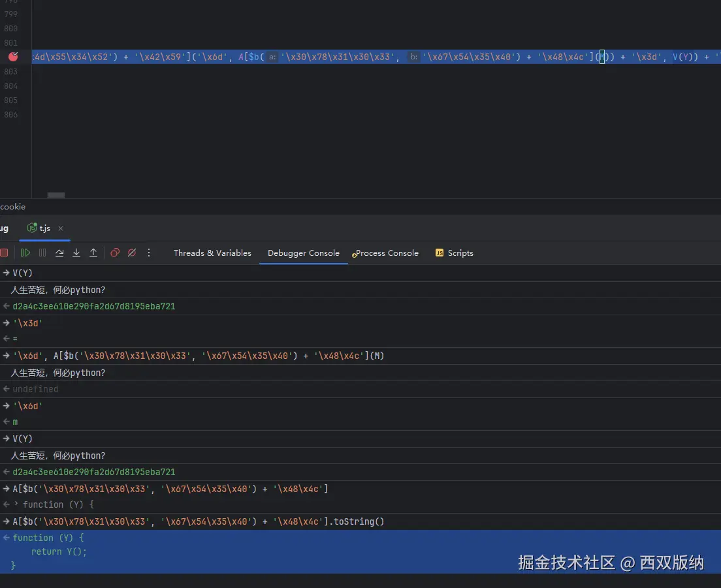Pause program execution
This screenshot has width=721, height=588.
tap(42, 253)
